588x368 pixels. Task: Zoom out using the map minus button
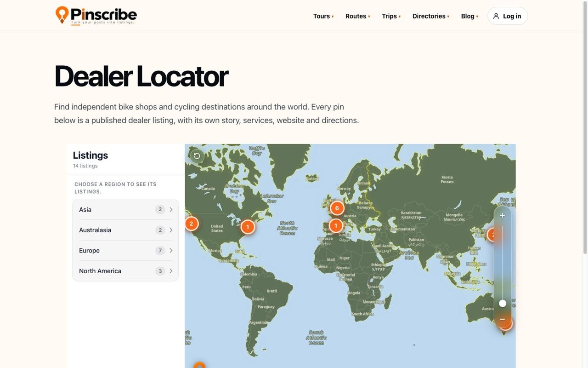[x=503, y=319]
